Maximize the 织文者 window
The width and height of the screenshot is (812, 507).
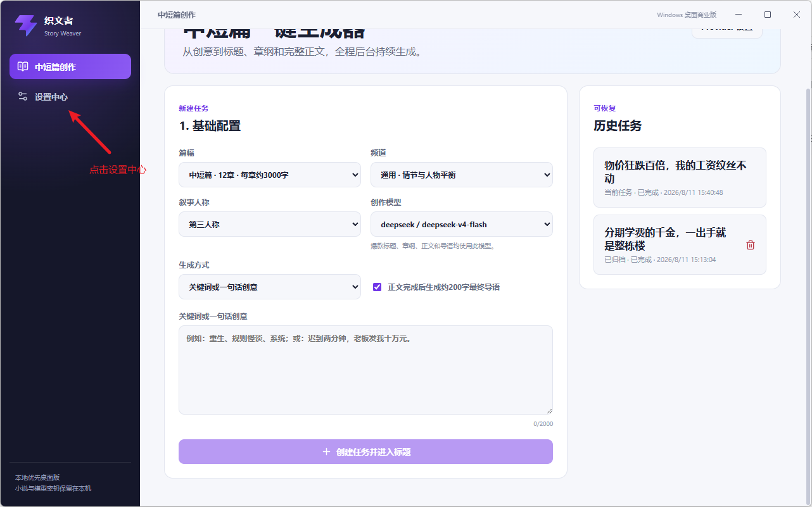(768, 15)
